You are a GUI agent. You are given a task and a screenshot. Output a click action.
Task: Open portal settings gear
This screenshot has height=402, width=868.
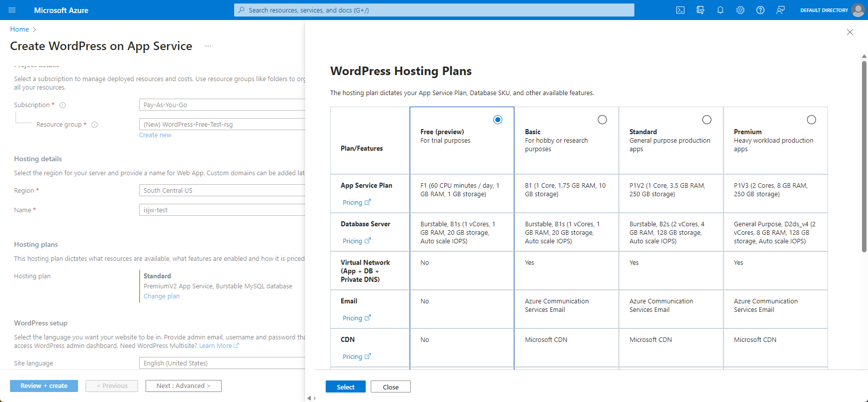click(740, 10)
